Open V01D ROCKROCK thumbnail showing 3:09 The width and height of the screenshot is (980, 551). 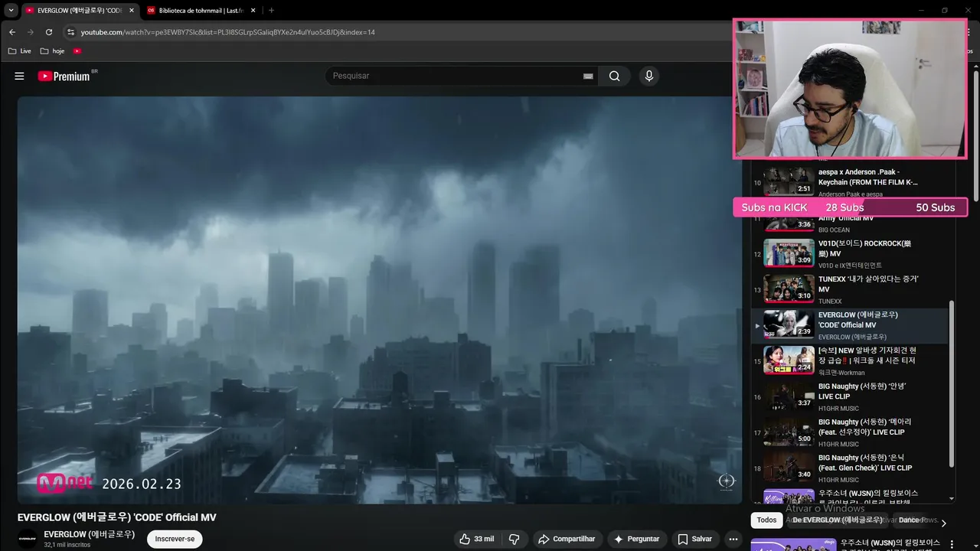[x=789, y=253]
